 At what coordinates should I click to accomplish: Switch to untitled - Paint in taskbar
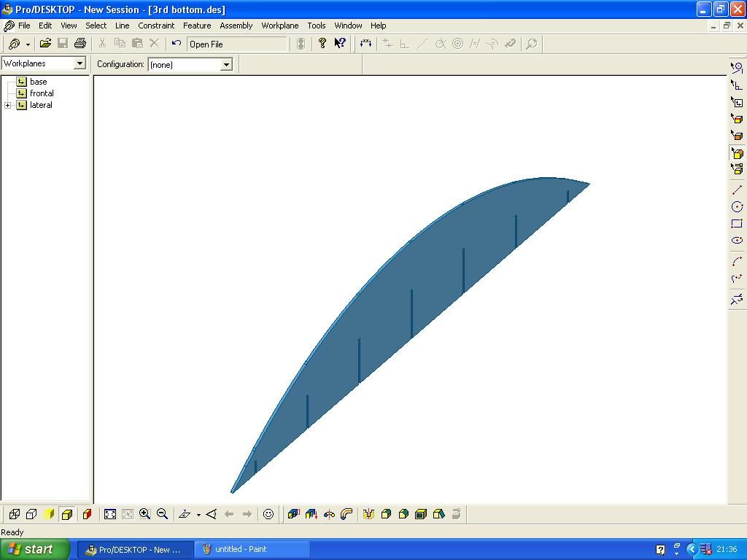coord(252,550)
